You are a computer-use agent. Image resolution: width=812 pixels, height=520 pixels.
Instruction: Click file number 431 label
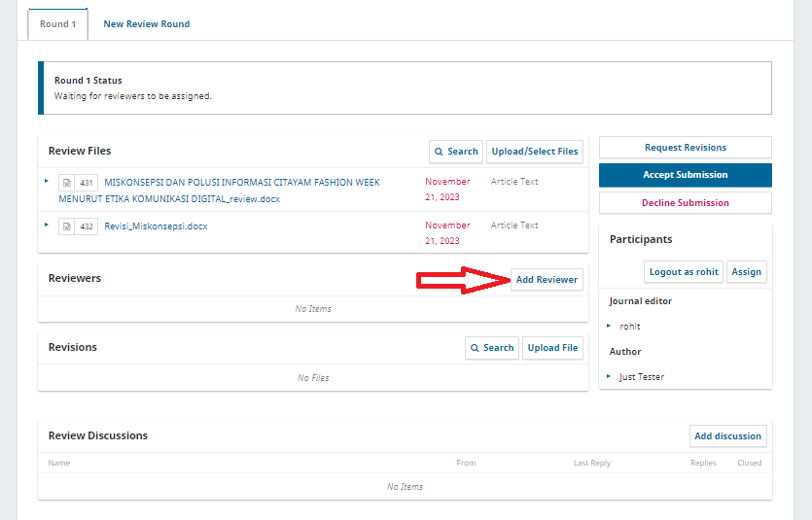(87, 183)
